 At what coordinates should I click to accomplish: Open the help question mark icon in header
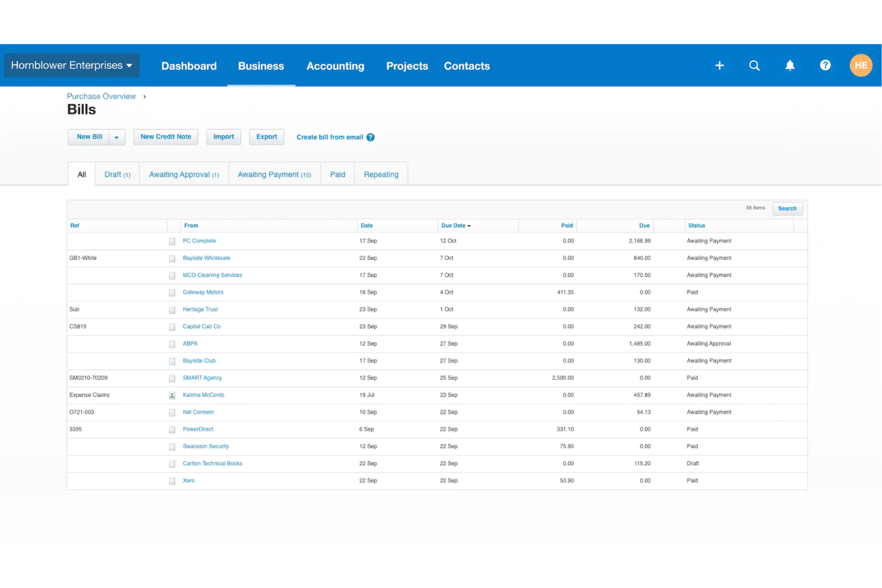point(825,65)
